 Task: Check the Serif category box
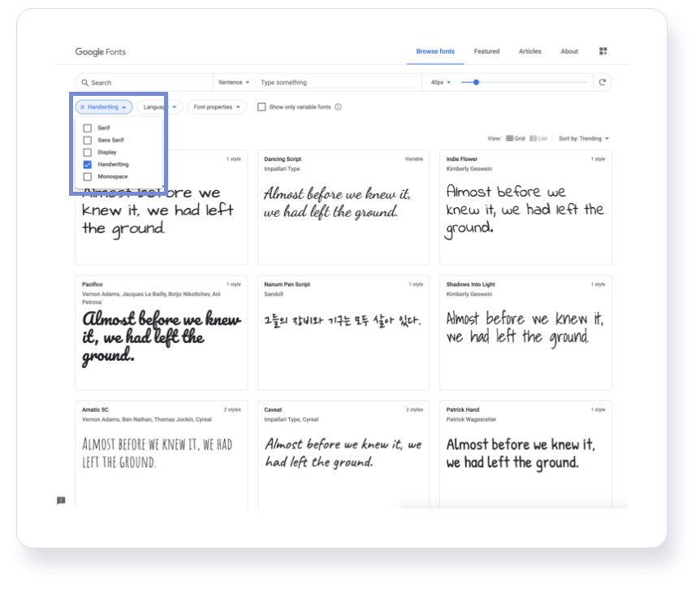pos(88,128)
